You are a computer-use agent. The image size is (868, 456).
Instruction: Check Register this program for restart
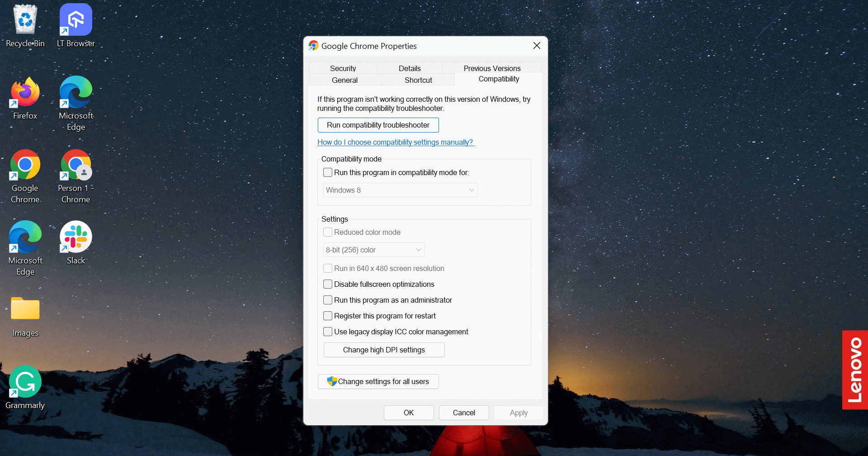[328, 316]
